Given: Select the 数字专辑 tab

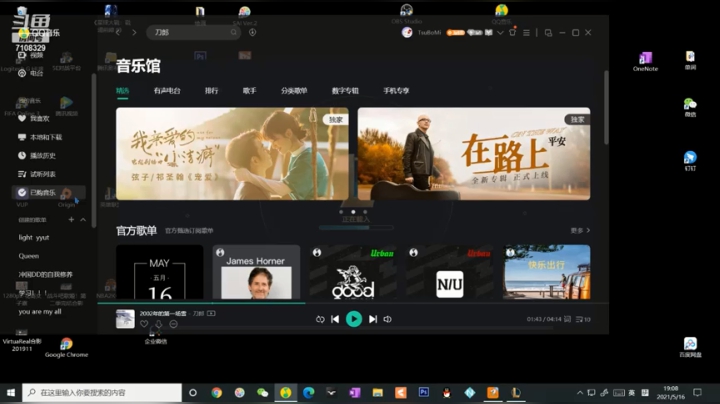Looking at the screenshot, I should click(x=345, y=90).
